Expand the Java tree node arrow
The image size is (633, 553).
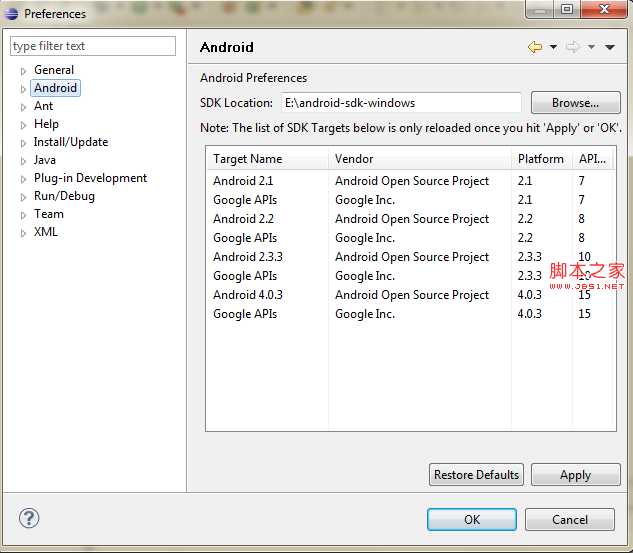tap(23, 161)
